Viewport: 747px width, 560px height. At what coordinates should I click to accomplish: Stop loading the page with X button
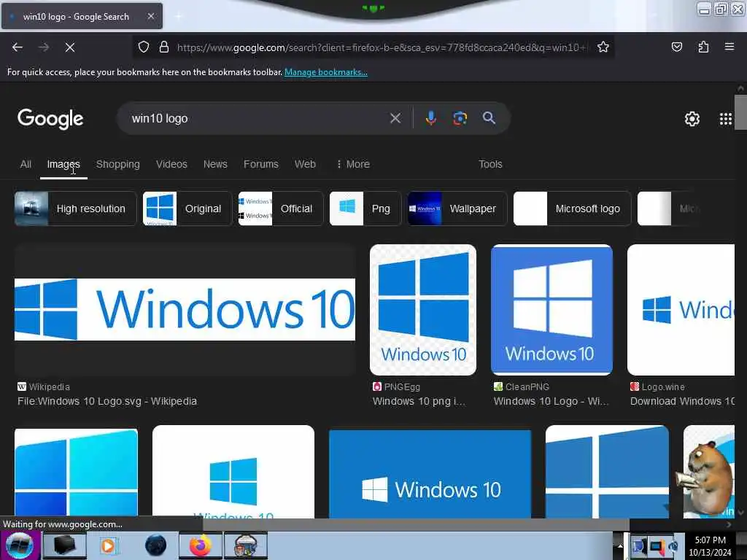(x=69, y=47)
